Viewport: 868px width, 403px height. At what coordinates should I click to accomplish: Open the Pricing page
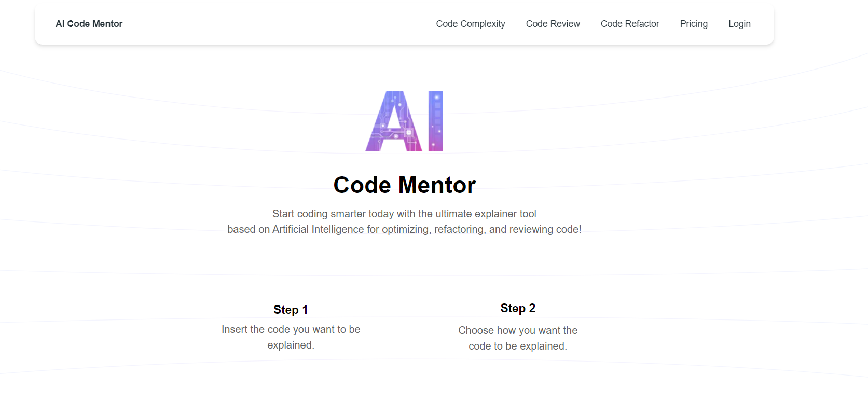(x=693, y=24)
